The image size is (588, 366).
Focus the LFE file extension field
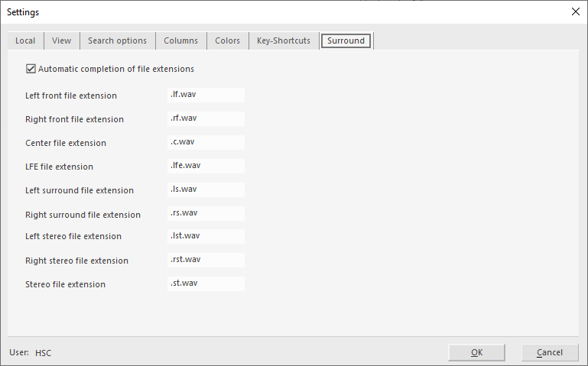[x=206, y=166]
